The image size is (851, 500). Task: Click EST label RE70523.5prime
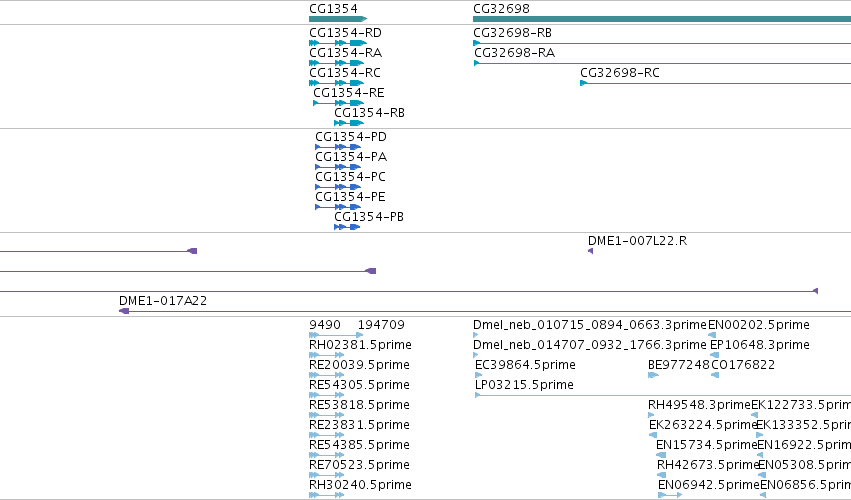(x=359, y=465)
